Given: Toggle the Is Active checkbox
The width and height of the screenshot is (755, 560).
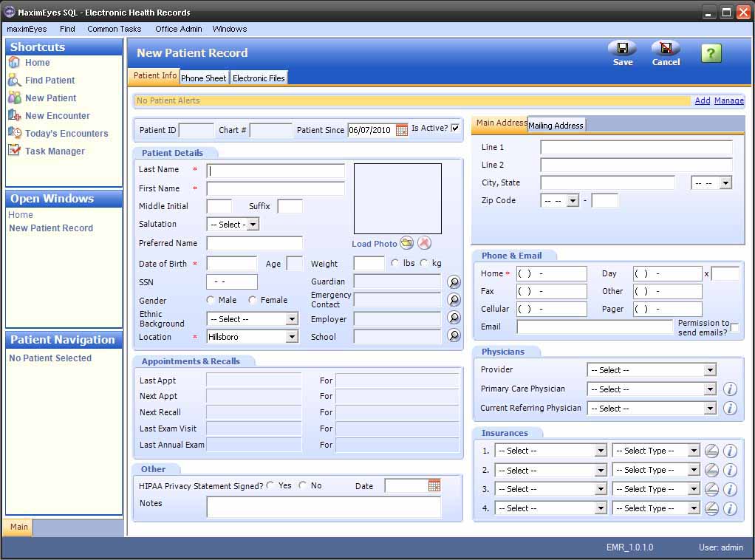Looking at the screenshot, I should point(455,128).
